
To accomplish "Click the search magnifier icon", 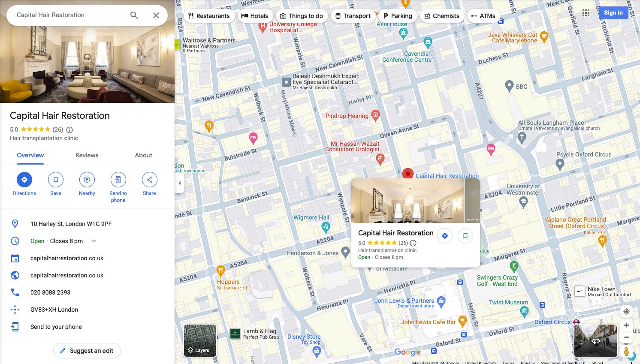I will pos(134,15).
